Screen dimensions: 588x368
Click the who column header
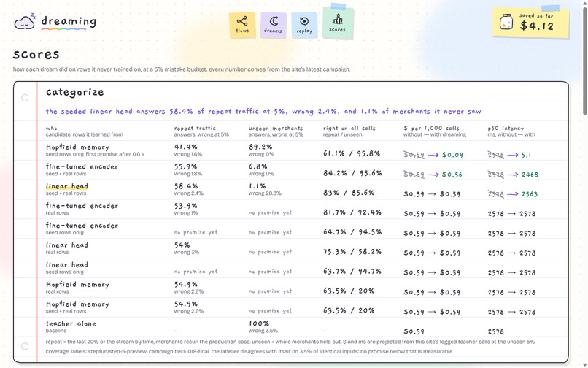coord(84,131)
